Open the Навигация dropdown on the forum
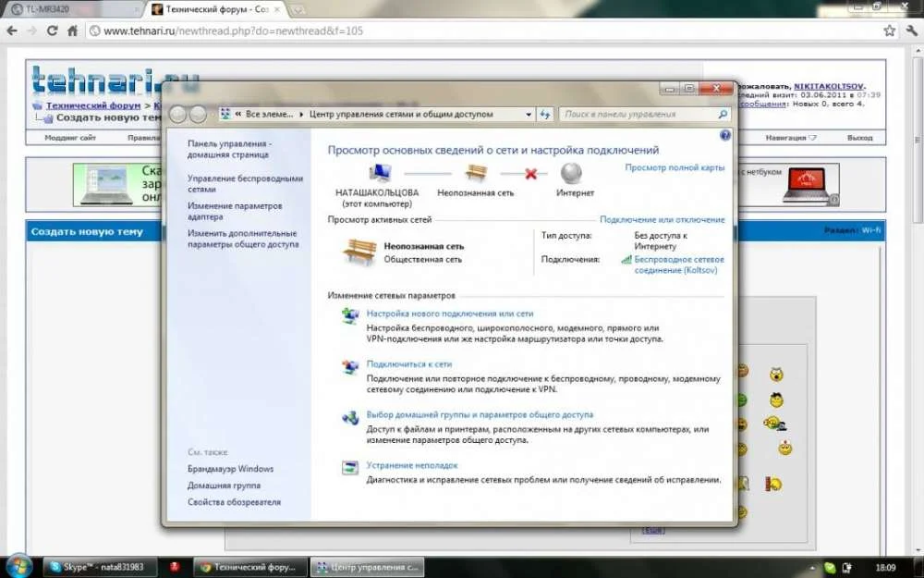 coord(791,138)
